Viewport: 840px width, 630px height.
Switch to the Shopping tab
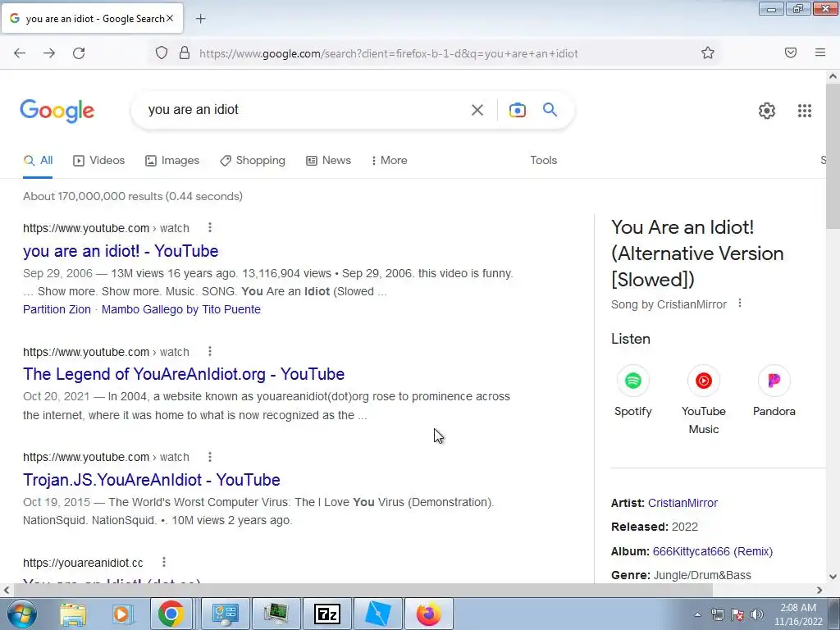pyautogui.click(x=253, y=160)
